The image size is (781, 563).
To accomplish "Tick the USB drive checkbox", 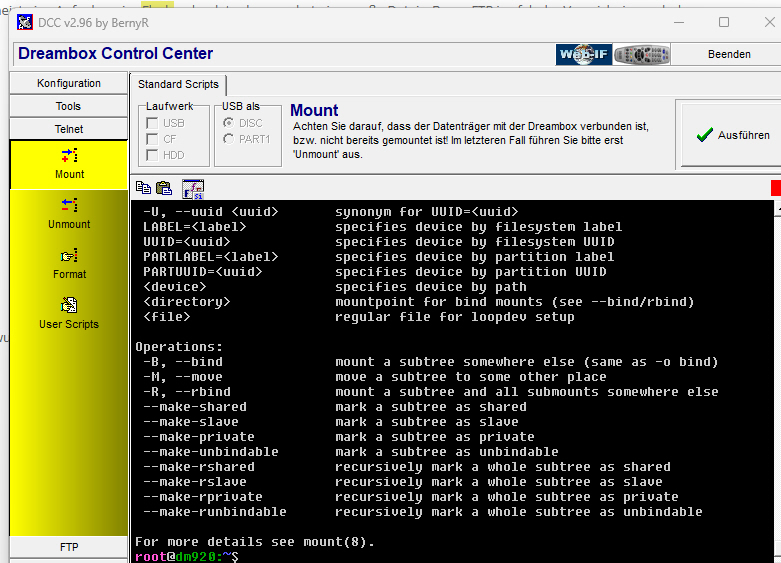I will pos(151,123).
